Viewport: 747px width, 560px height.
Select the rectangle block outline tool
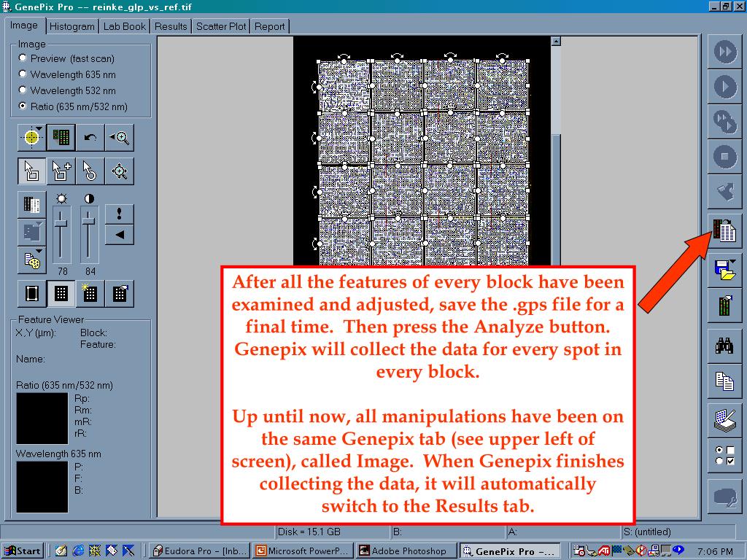pyautogui.click(x=31, y=294)
